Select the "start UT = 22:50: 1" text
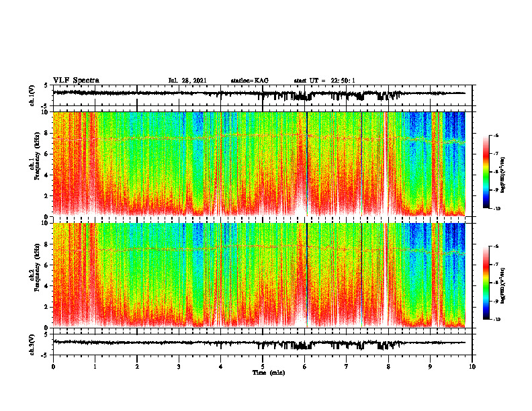Viewport: 532px width, 411px height. (x=324, y=81)
